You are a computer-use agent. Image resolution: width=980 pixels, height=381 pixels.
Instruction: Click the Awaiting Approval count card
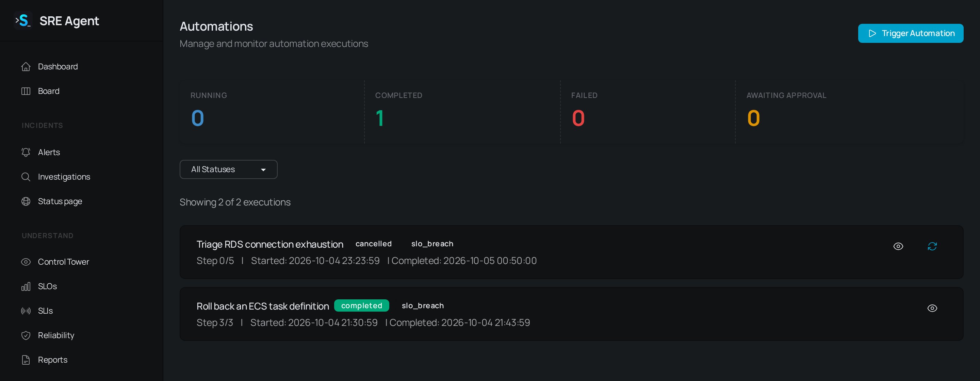tap(850, 112)
